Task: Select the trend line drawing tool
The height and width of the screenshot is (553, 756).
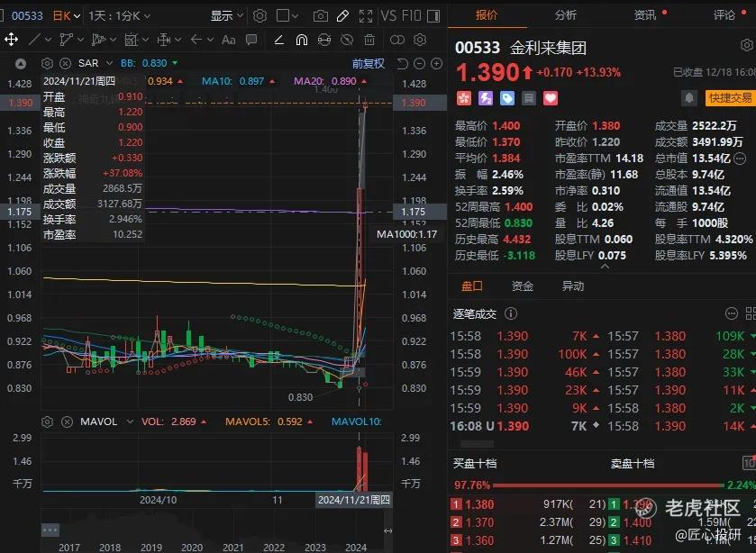Action: pos(35,40)
